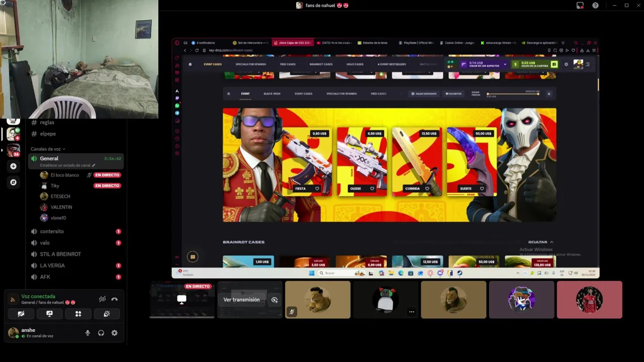Toggle SALDO SUFICIENTE filter

pyautogui.click(x=424, y=94)
